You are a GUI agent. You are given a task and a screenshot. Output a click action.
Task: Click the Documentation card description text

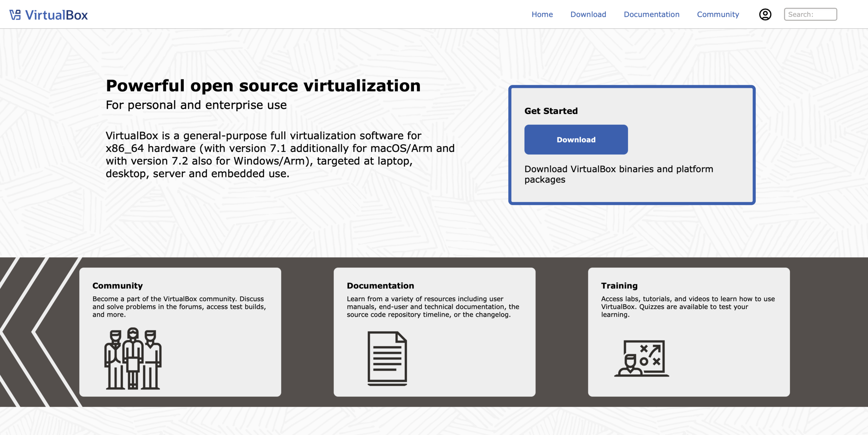point(433,307)
